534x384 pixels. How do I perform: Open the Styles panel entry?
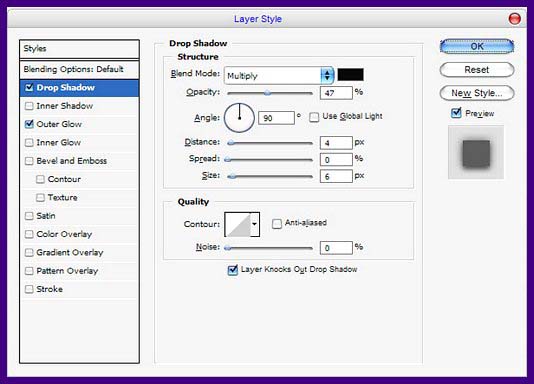point(79,49)
